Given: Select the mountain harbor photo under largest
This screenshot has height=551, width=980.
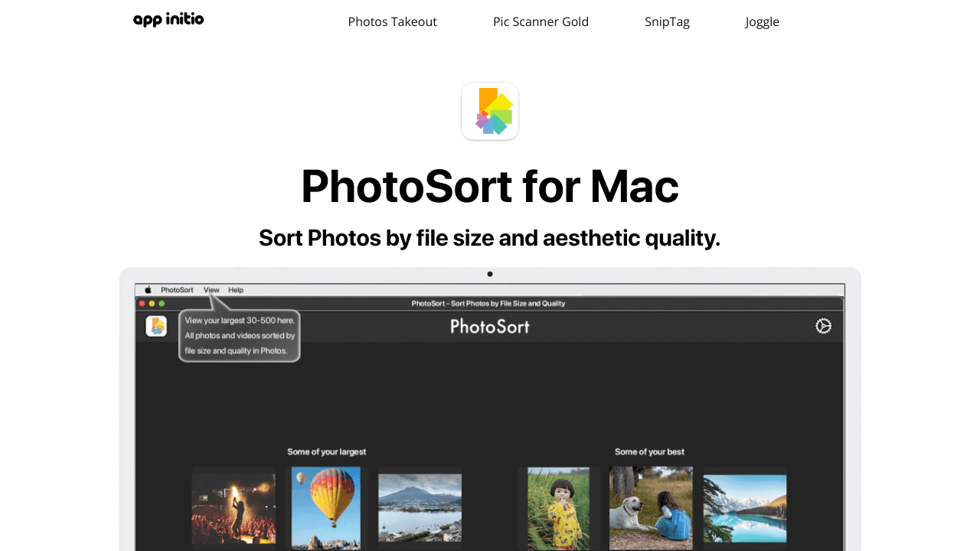Looking at the screenshot, I should click(420, 507).
